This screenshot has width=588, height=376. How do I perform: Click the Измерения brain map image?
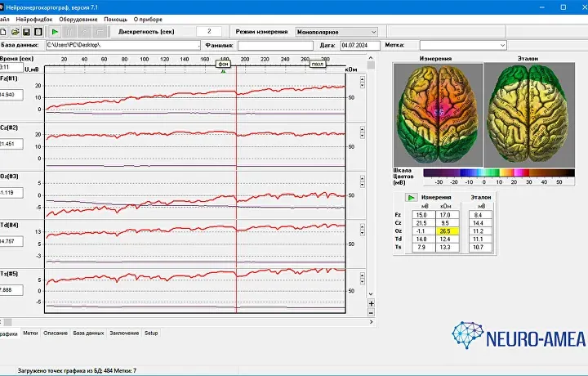438,112
